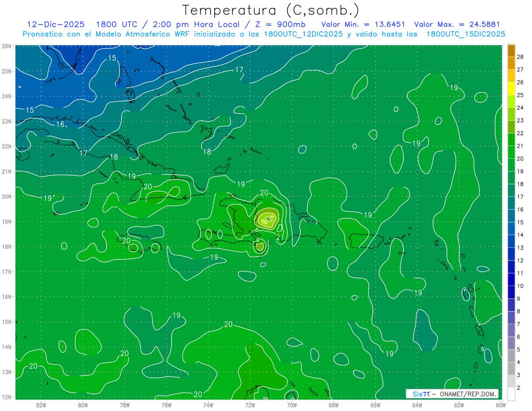Click the title "Temperatura (C,somb.)"
This screenshot has height=411, width=532.
coord(271,11)
